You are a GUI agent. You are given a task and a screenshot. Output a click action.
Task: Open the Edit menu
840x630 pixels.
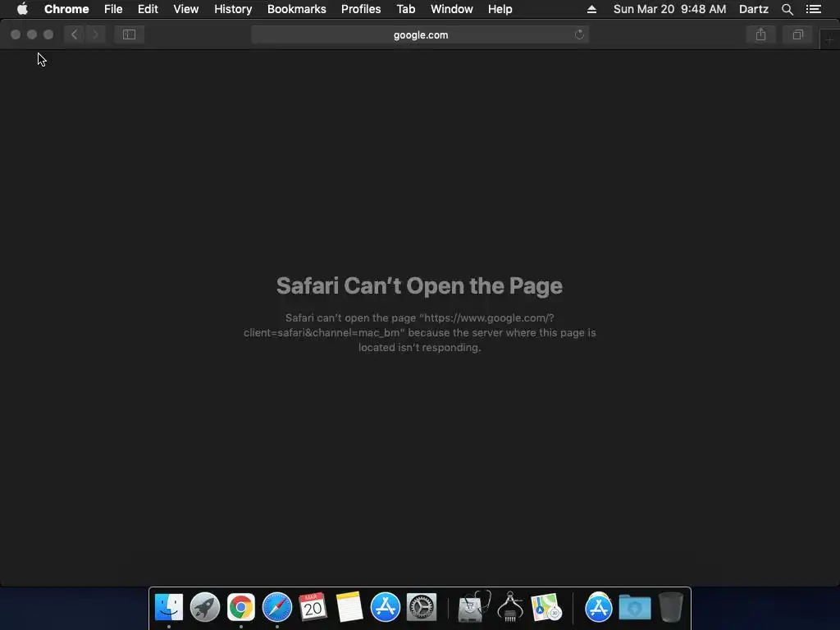[148, 9]
